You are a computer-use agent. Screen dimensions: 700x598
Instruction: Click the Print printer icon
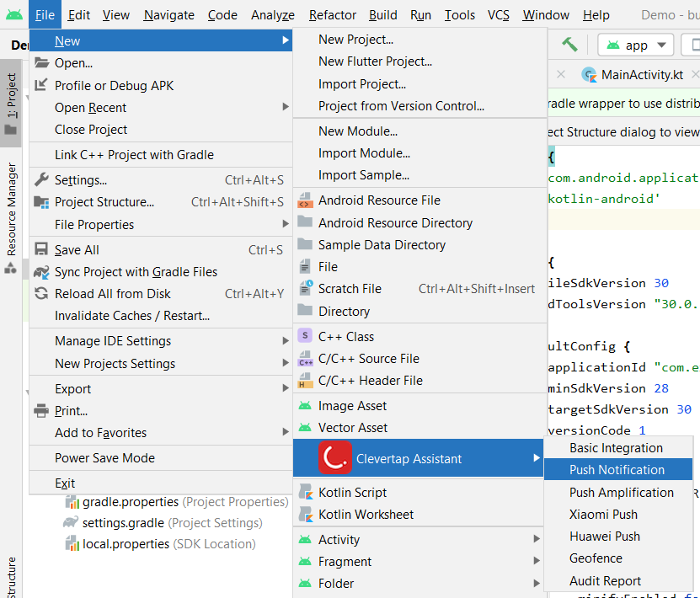(x=41, y=410)
